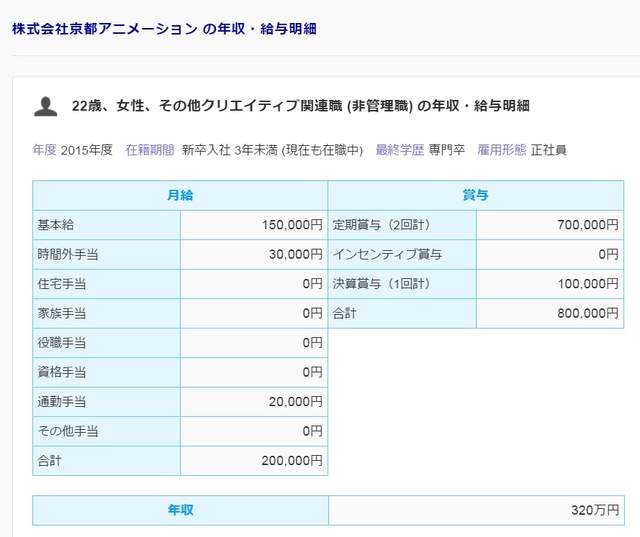Click the 役職手当 row label
640x537 pixels.
click(61, 343)
